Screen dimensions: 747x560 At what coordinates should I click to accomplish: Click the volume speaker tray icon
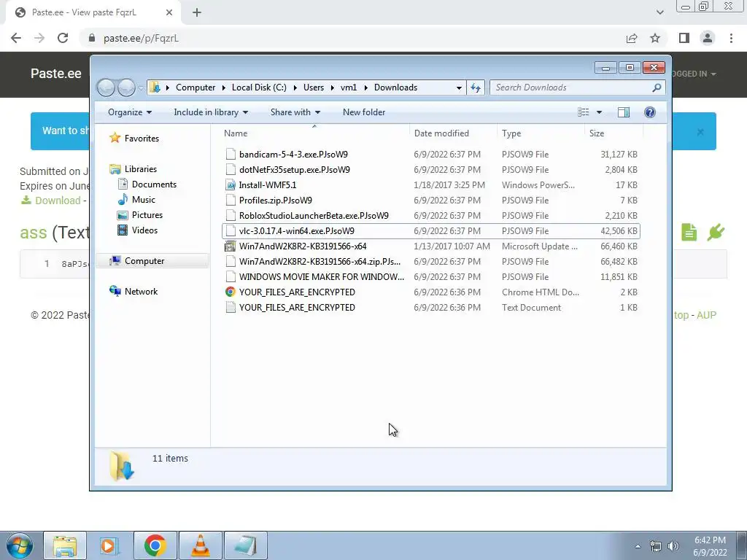(673, 546)
